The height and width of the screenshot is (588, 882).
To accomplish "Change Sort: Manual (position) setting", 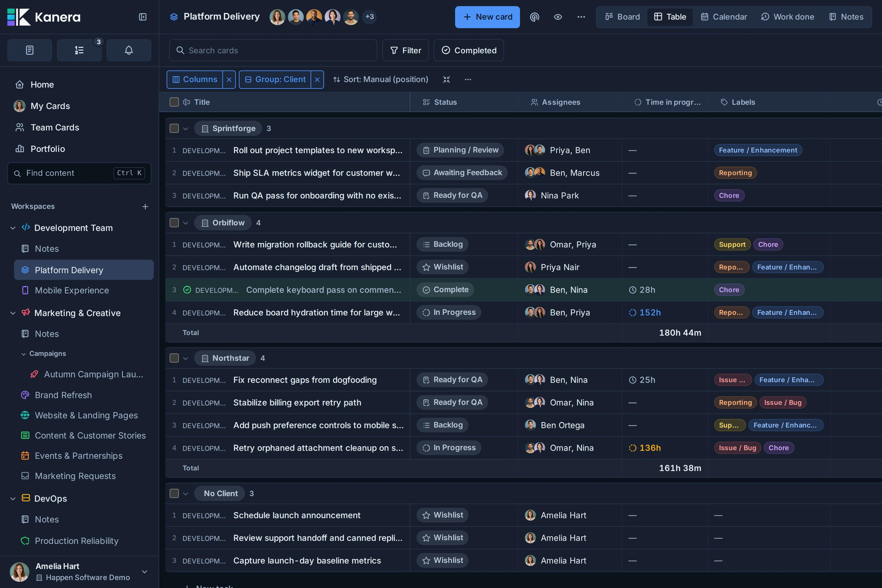I will [381, 80].
